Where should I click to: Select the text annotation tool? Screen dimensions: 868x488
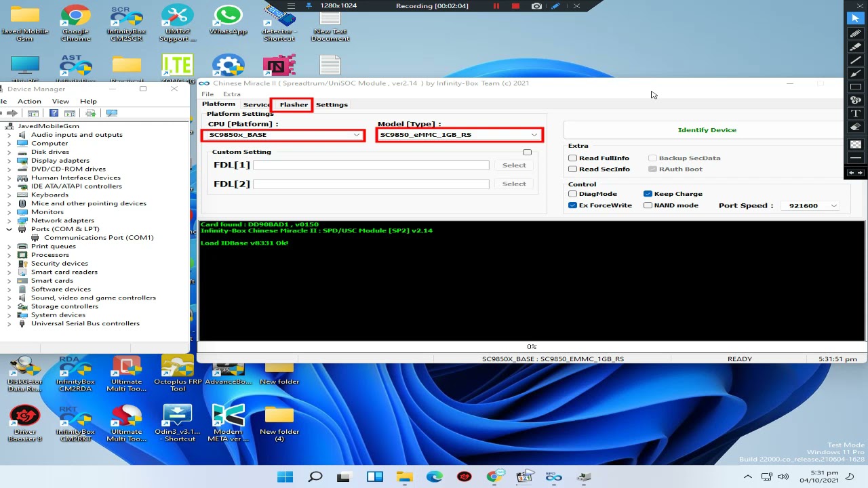[855, 113]
